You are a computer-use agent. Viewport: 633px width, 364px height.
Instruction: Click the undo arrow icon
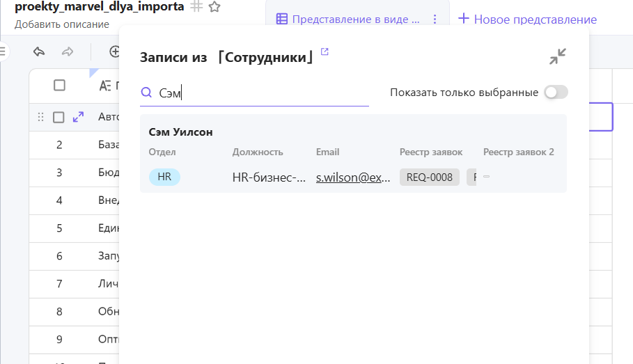pyautogui.click(x=39, y=52)
